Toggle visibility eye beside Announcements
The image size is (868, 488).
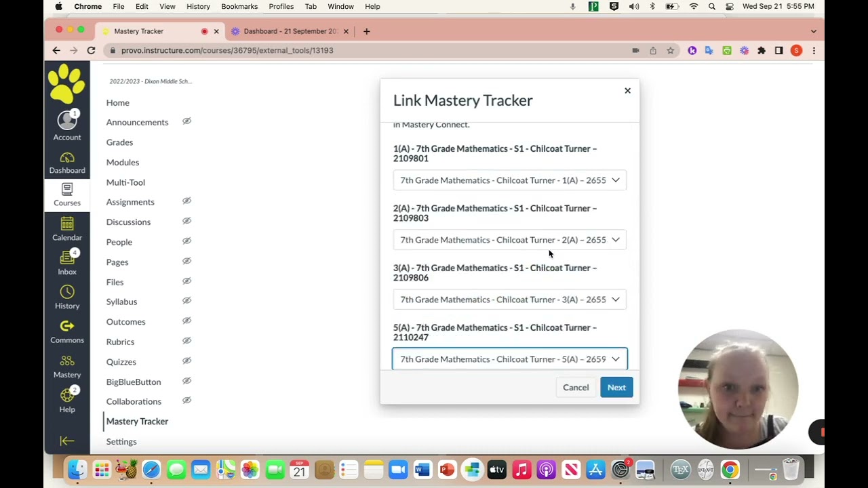(x=186, y=121)
